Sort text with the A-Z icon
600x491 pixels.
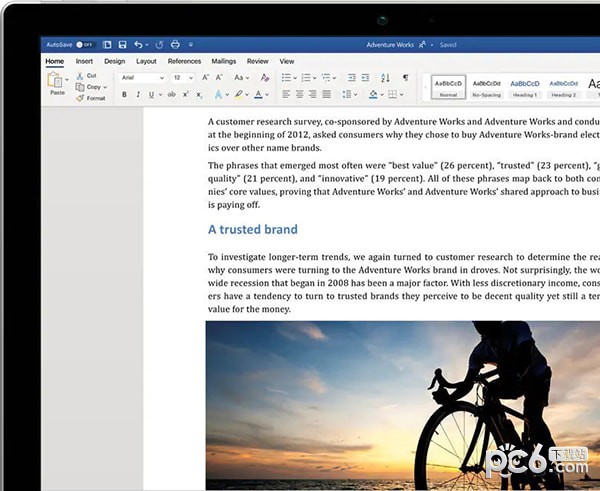point(385,78)
